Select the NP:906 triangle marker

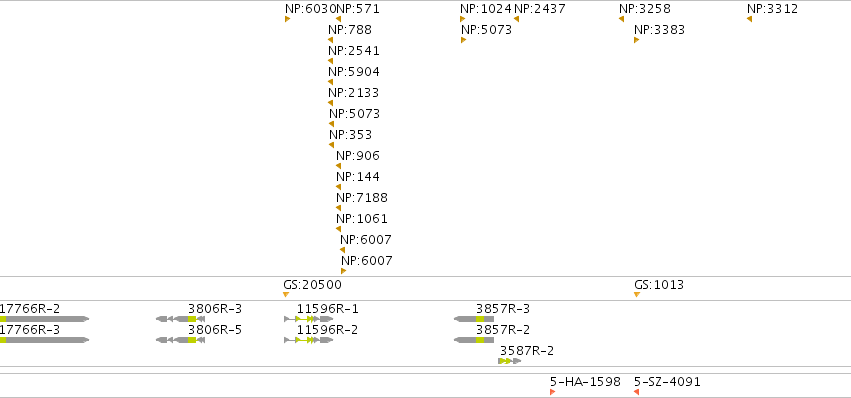[339, 166]
